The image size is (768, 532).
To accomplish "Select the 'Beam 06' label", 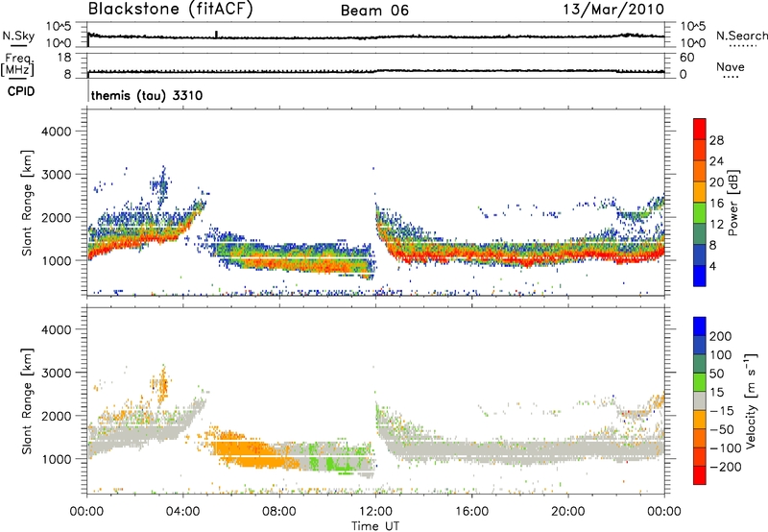I will [x=374, y=11].
